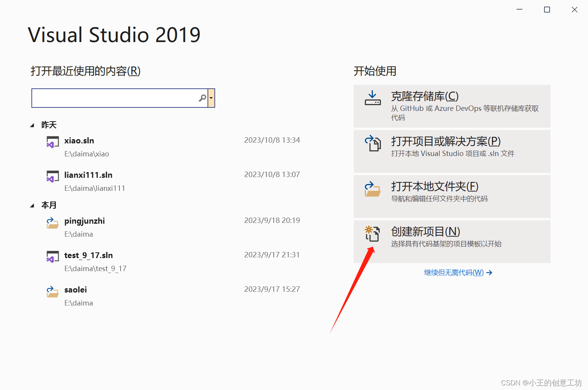Click the 打开最近使用的内容(R) heading
This screenshot has width=588, height=390.
tap(86, 71)
